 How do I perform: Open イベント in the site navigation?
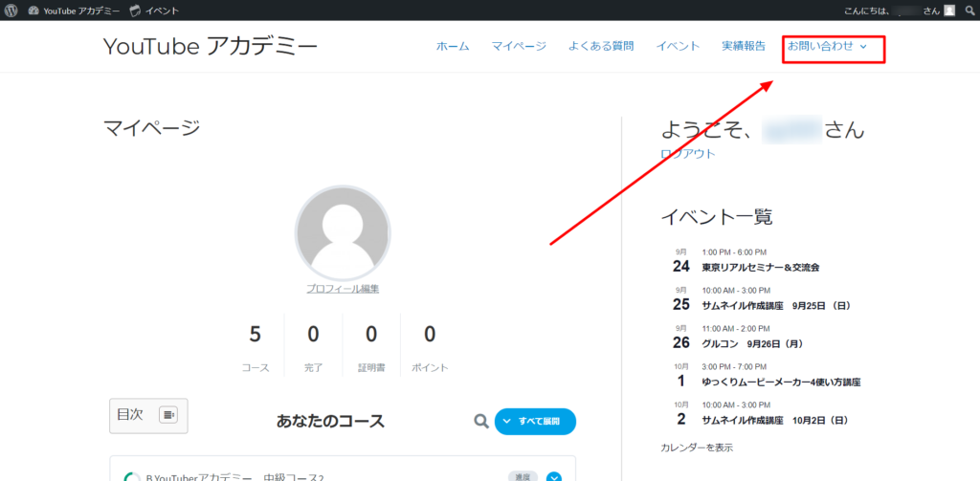click(x=678, y=46)
